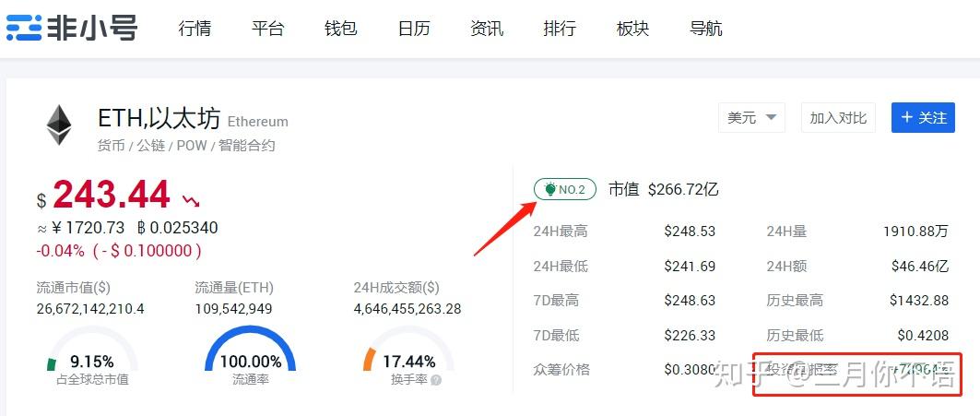Image resolution: width=980 pixels, height=416 pixels.
Task: Click the Ethereum diamond logo
Action: 59,125
